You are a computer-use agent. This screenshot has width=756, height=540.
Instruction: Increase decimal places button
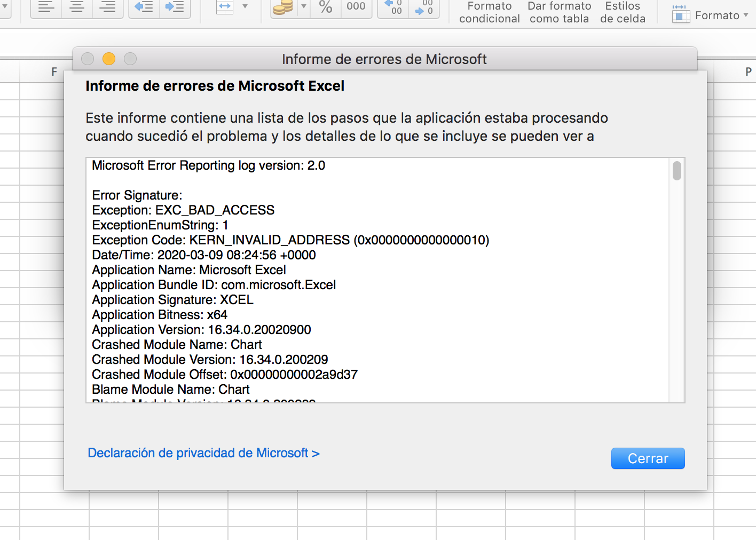[x=393, y=7]
